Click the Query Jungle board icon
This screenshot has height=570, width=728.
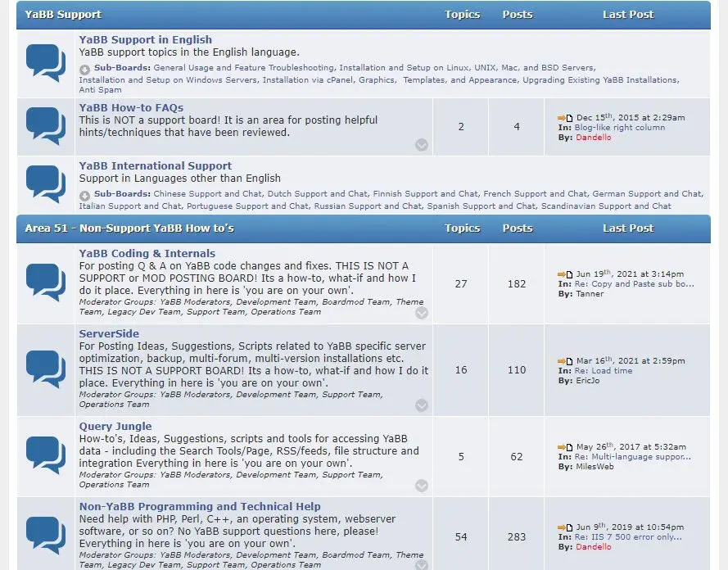(46, 455)
